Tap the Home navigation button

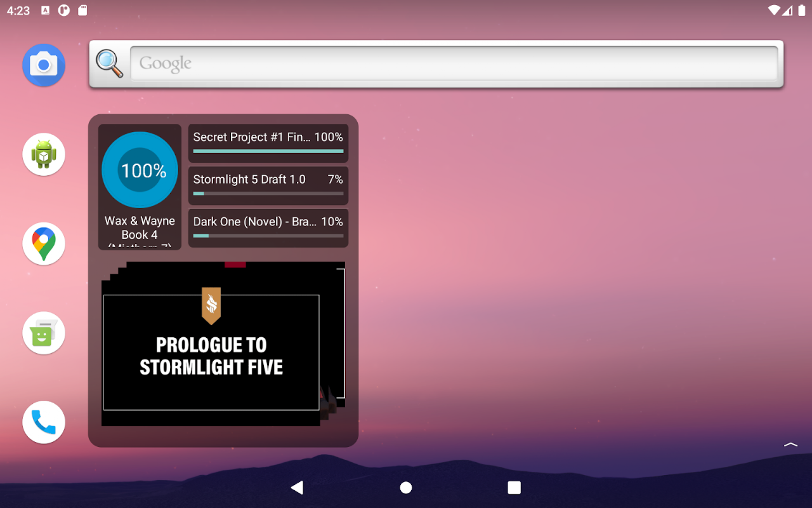click(x=406, y=487)
